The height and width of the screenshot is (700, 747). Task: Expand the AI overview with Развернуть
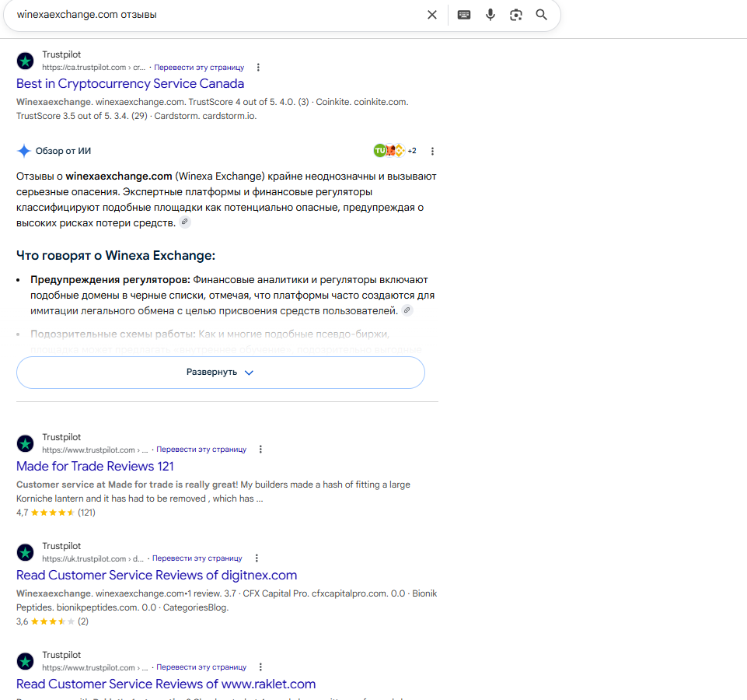[x=220, y=373]
